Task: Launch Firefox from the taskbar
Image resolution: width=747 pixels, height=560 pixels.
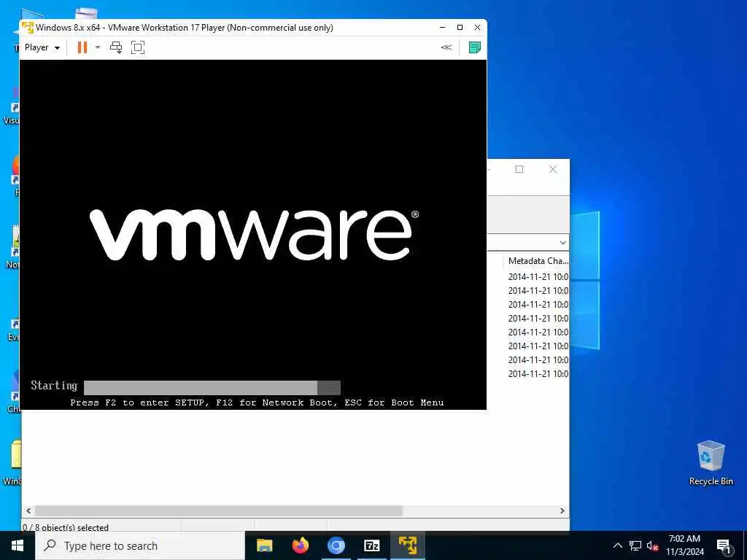Action: click(300, 545)
